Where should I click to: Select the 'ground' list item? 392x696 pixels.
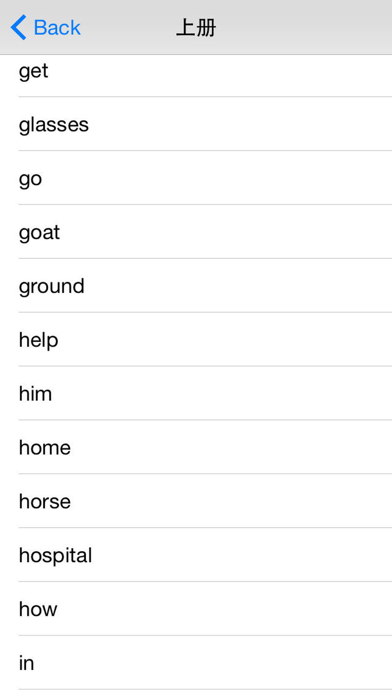[196, 285]
